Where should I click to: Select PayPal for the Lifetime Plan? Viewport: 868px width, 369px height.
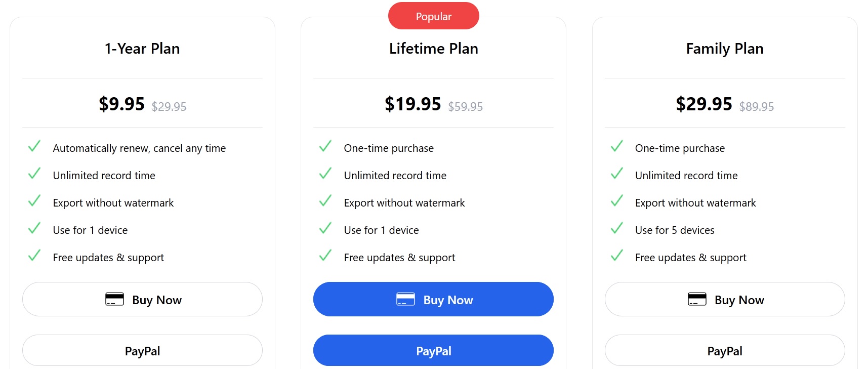433,350
